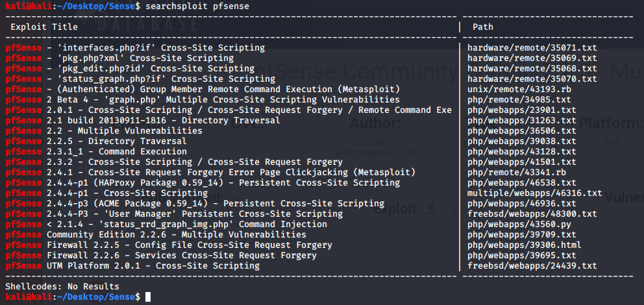Click the UTM Platform 2.0.1 Cross-Site Scripting entry
This screenshot has height=305, width=644.
tap(132, 265)
